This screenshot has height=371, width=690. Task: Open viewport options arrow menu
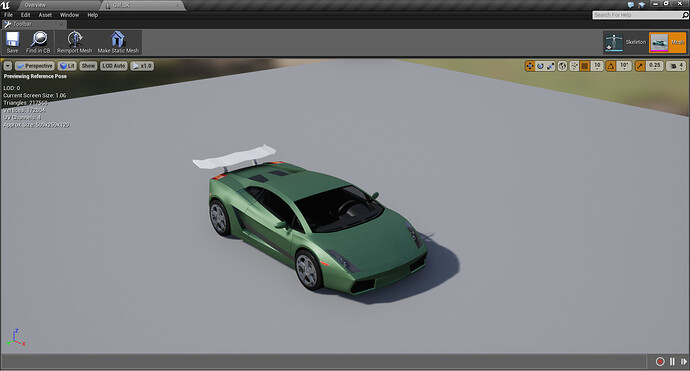point(8,66)
